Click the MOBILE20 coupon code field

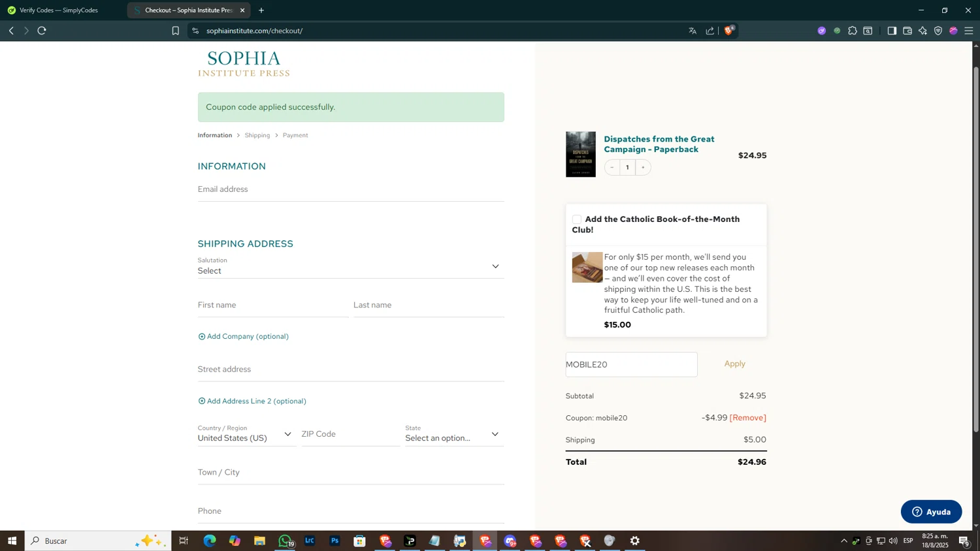coord(631,364)
